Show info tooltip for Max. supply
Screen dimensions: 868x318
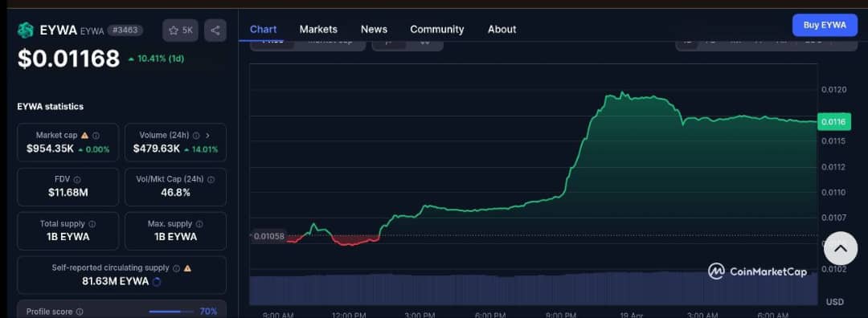click(x=199, y=224)
